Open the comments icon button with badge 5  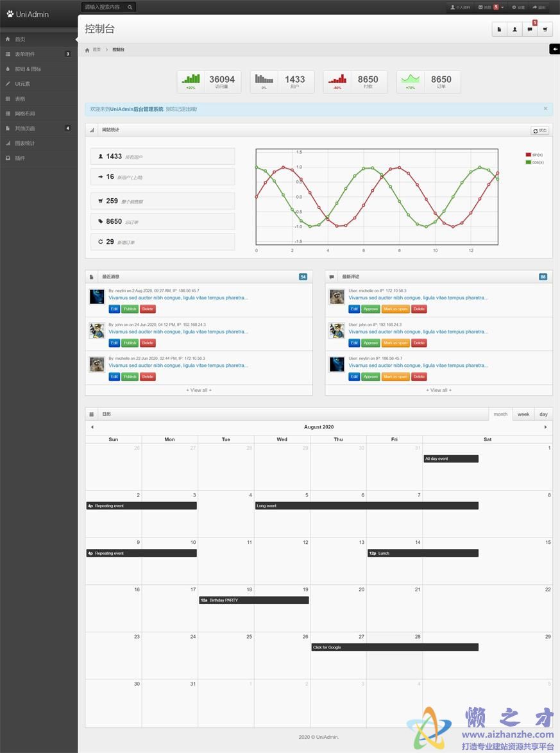(x=530, y=29)
